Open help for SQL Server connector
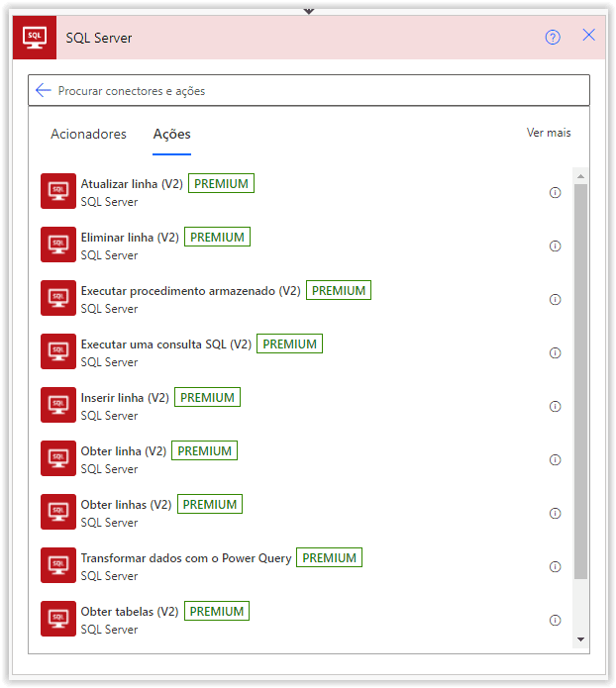This screenshot has height=688, width=616. click(x=553, y=38)
